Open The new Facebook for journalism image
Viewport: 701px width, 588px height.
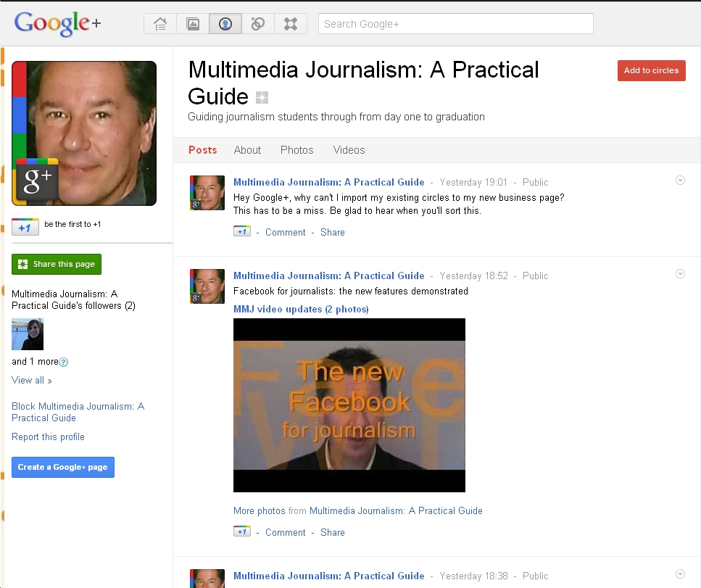tap(349, 405)
